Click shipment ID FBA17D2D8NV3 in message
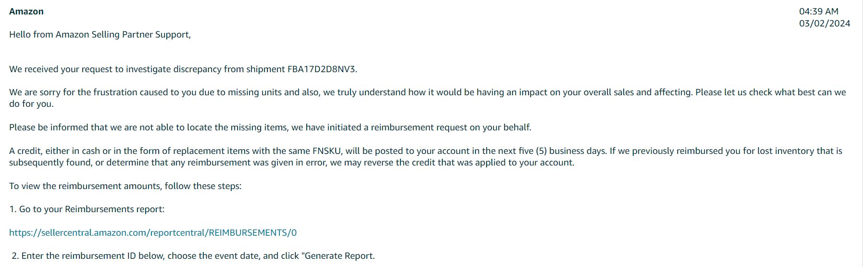This screenshot has height=267, width=868. pos(321,69)
